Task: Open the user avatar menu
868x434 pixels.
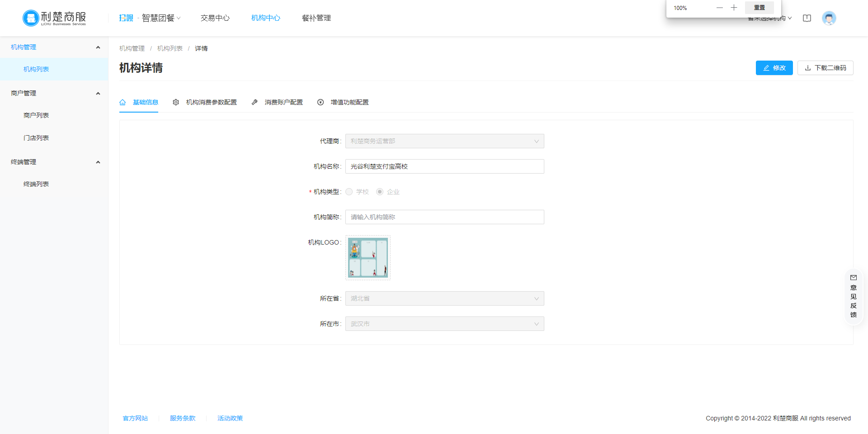Action: point(829,18)
